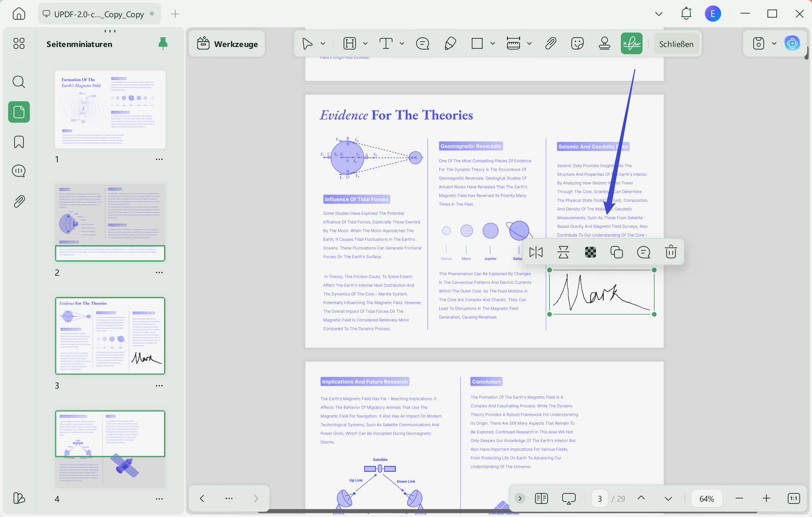The image size is (812, 517).
Task: Expand the highlight tool dropdown arrow
Action: [x=366, y=44]
